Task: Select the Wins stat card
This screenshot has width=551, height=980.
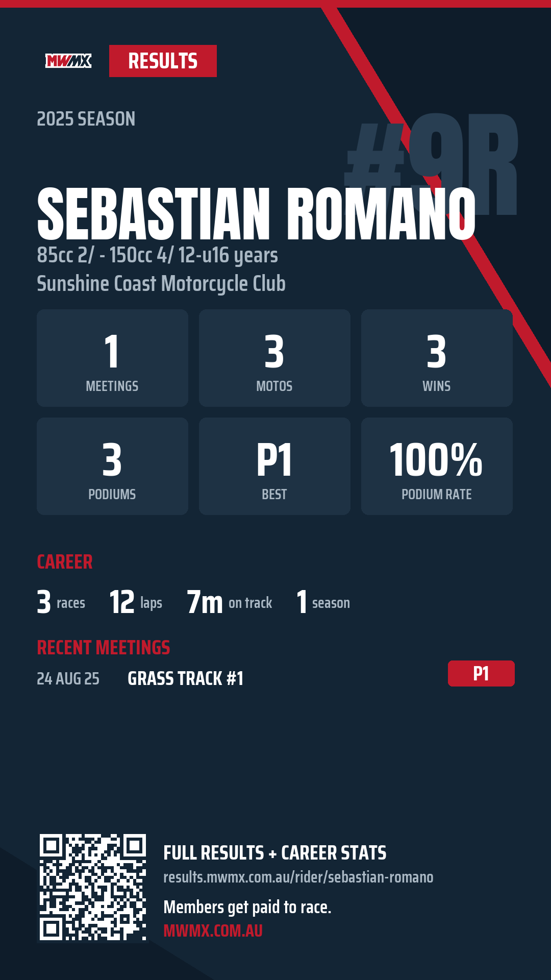Action: pos(437,358)
